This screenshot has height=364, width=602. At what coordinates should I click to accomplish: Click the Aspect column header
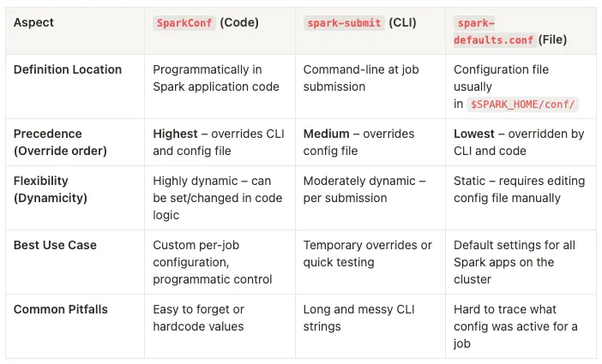pyautogui.click(x=33, y=22)
